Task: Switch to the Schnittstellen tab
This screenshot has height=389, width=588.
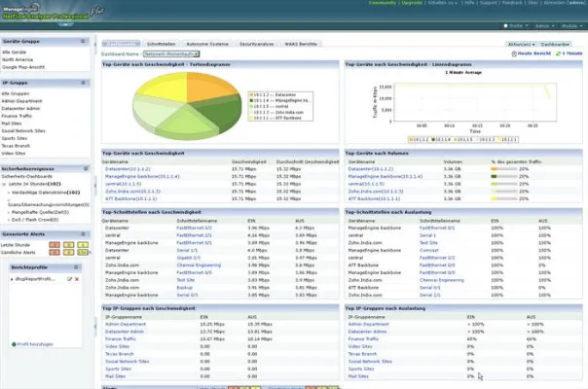Action: [x=162, y=45]
